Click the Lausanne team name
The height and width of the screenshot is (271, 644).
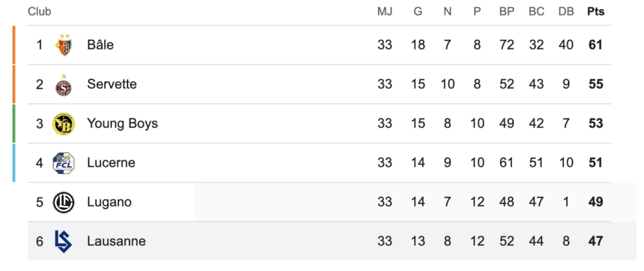[116, 241]
